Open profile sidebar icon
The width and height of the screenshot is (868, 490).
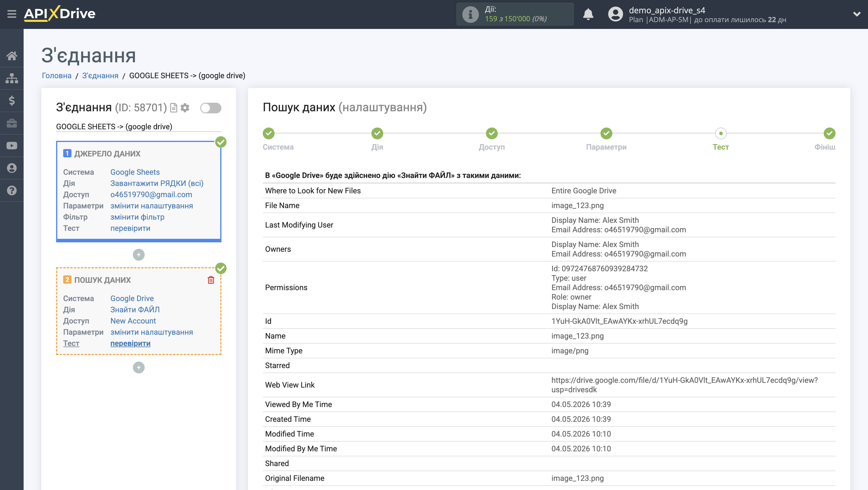12,168
